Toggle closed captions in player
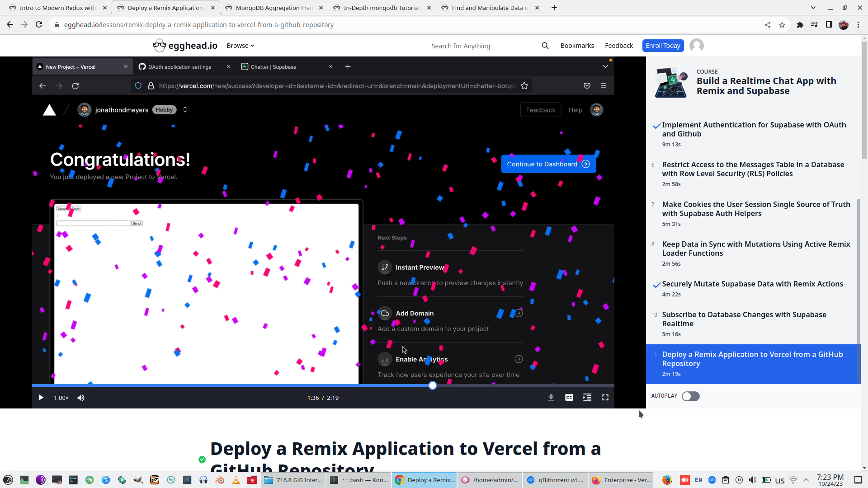This screenshot has width=868, height=488. (x=569, y=398)
